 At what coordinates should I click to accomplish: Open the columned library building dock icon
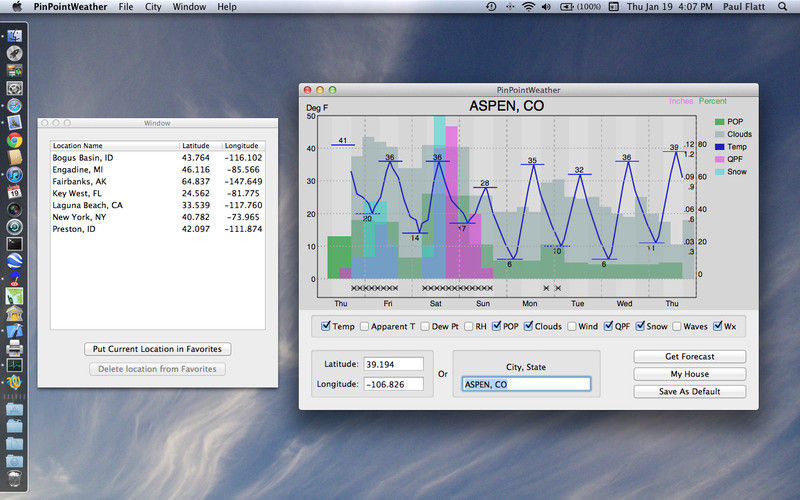point(14,313)
